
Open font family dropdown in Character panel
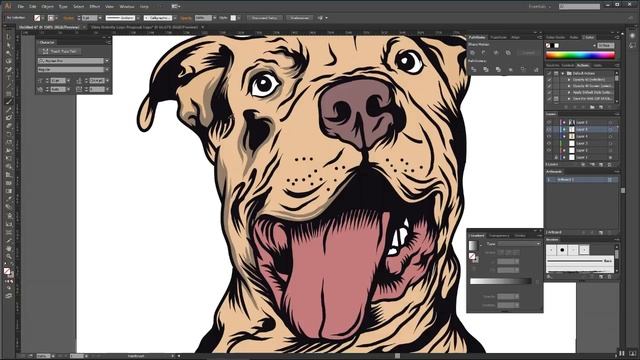point(107,61)
